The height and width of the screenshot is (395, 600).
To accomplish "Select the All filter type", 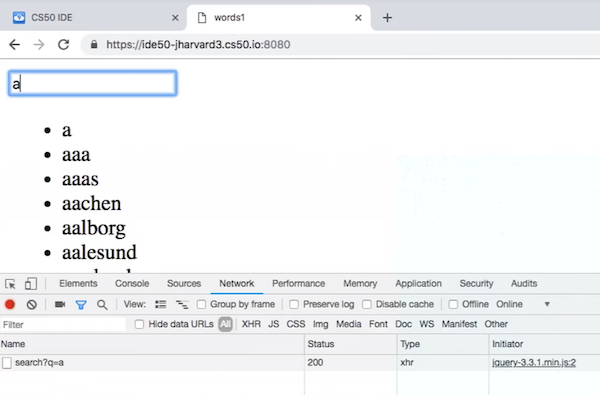I will 225,325.
